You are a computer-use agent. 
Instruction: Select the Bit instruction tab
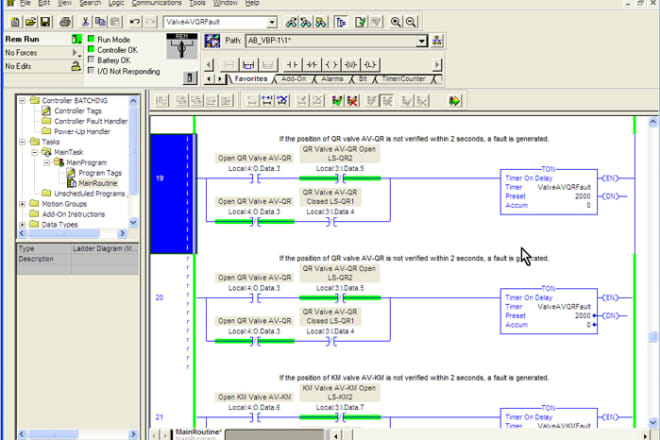[362, 79]
